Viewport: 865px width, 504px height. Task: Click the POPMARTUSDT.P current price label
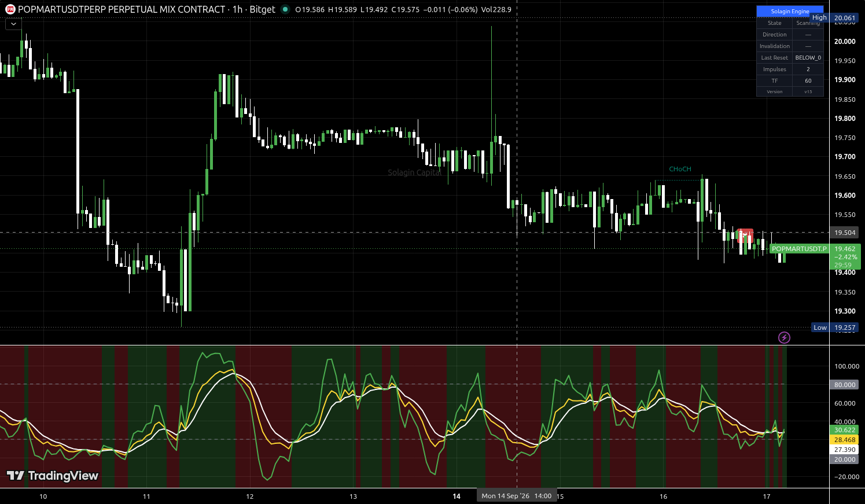[800, 249]
